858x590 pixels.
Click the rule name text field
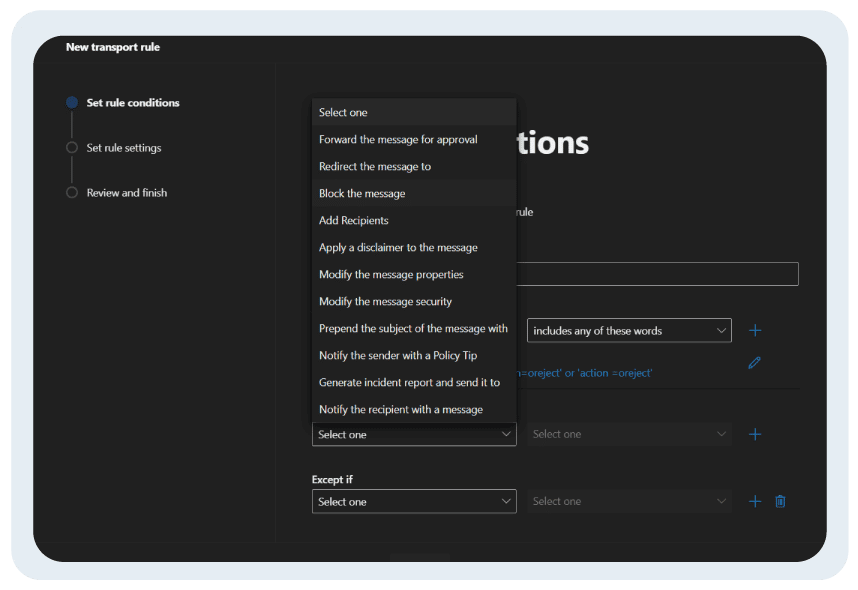(x=657, y=274)
